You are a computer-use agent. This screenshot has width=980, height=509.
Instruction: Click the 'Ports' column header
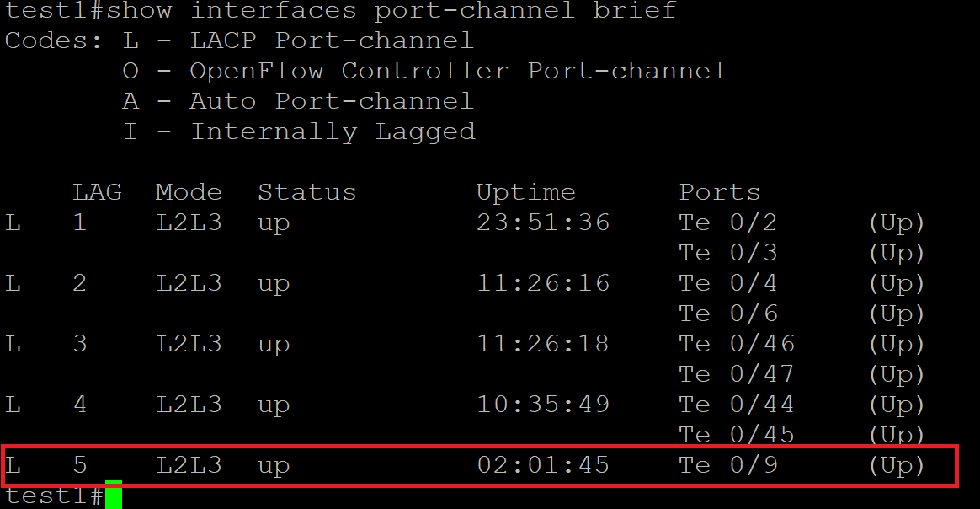720,192
